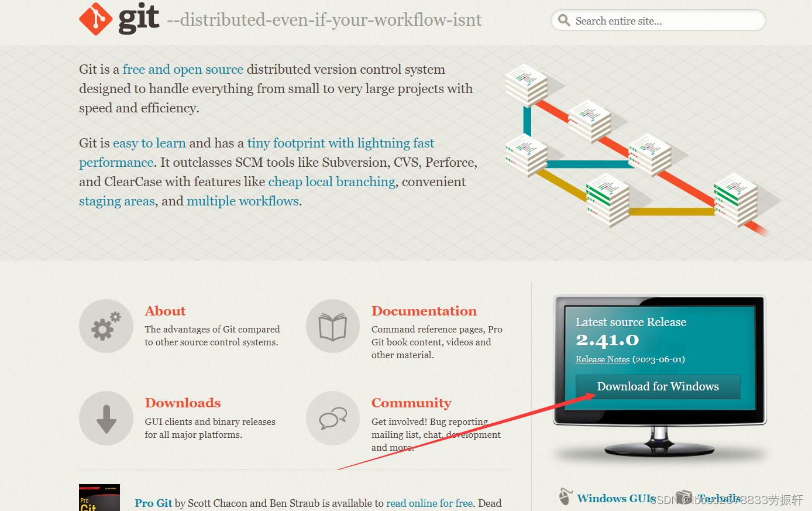
Task: Click the text GUI clients and binary releases
Action: (210, 421)
